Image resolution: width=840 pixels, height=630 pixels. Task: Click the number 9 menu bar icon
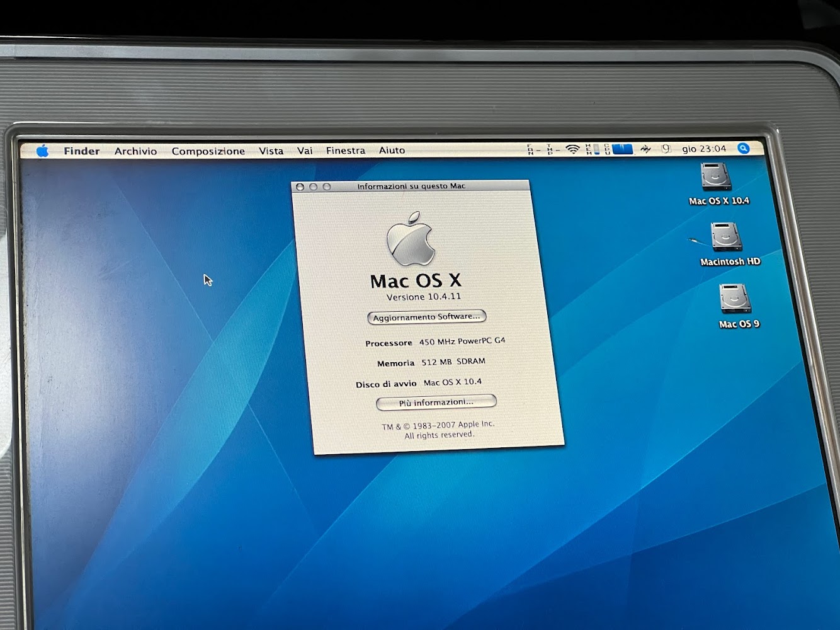666,149
